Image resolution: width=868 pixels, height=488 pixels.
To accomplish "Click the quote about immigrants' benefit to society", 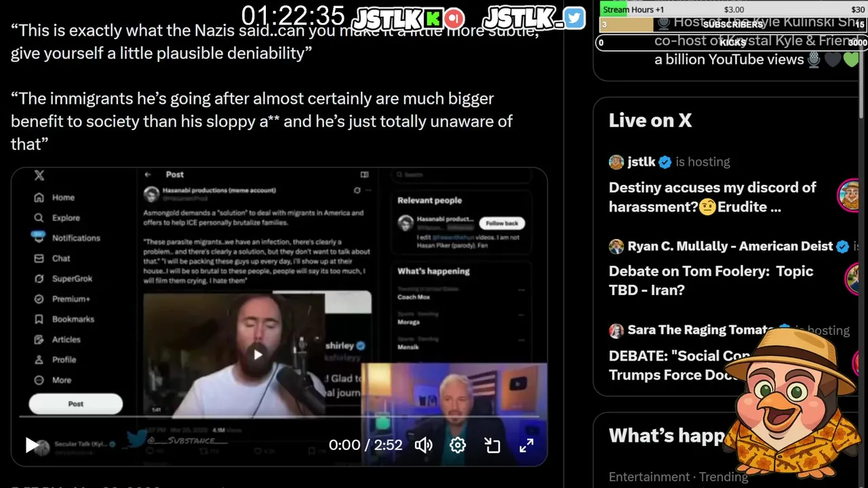I will coord(262,121).
